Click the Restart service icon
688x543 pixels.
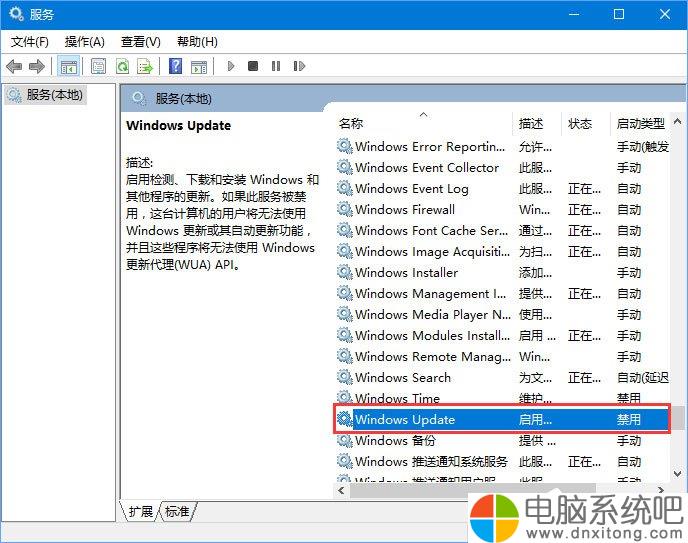[x=299, y=66]
